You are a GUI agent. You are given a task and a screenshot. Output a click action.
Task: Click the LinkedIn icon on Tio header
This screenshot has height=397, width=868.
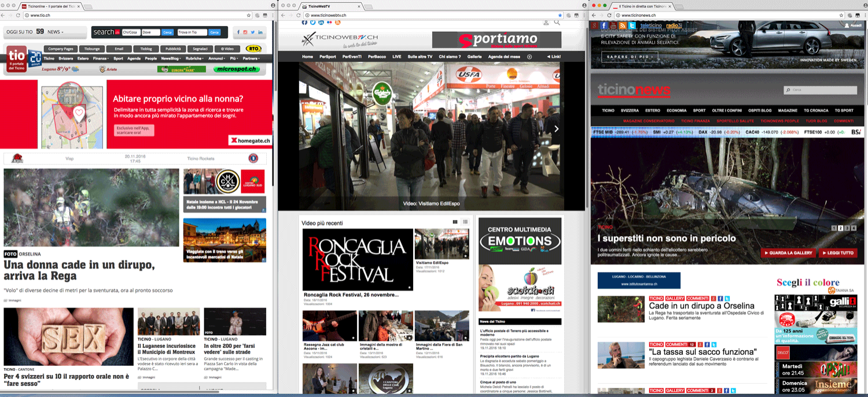[260, 32]
